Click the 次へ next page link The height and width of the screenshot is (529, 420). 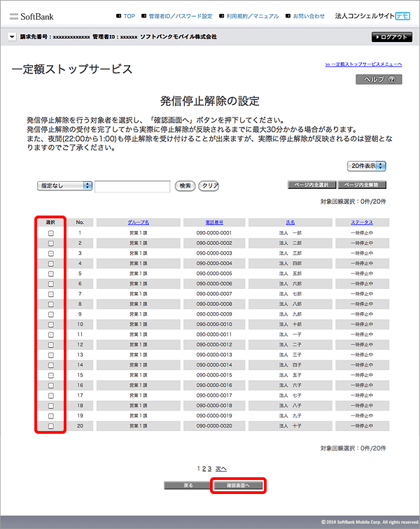pos(220,469)
